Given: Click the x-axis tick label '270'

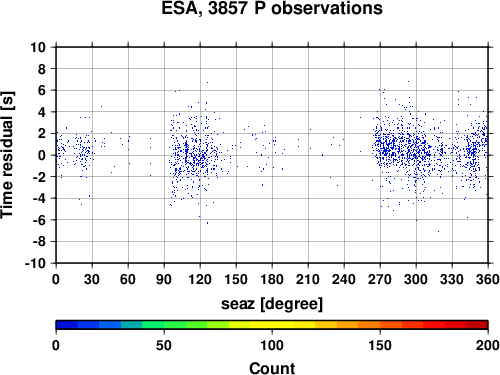Looking at the screenshot, I should [x=380, y=279].
